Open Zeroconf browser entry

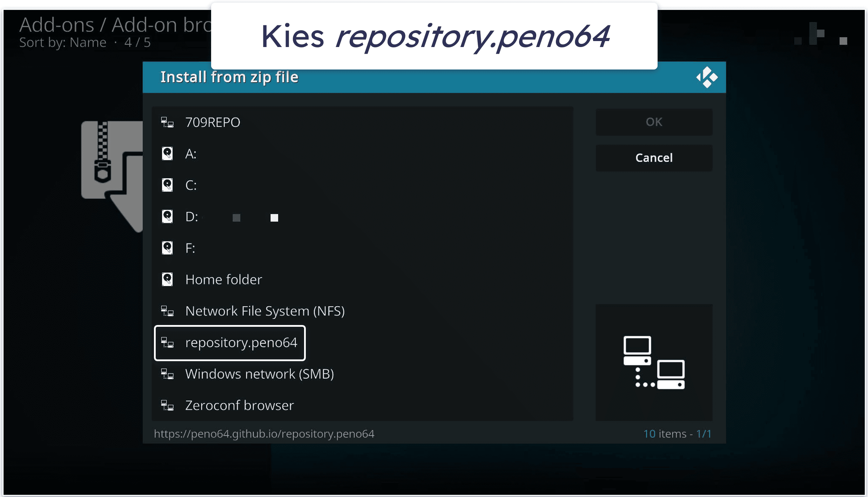[362, 405]
